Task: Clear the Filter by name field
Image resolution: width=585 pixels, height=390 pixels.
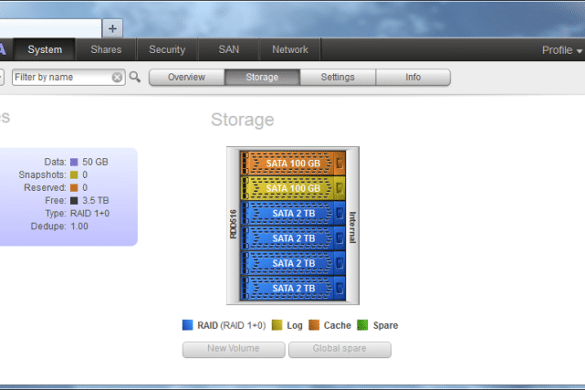Action: click(x=117, y=77)
